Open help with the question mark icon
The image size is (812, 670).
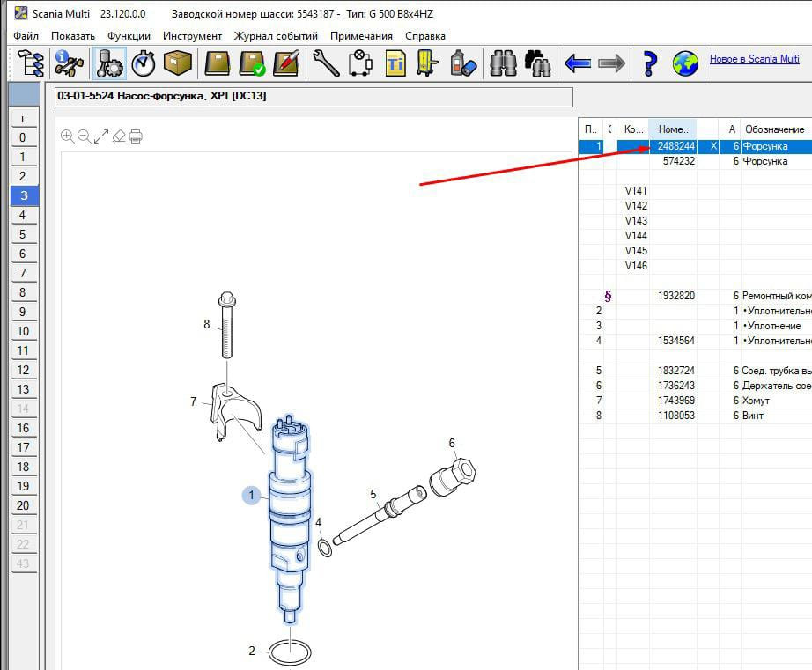pos(649,63)
